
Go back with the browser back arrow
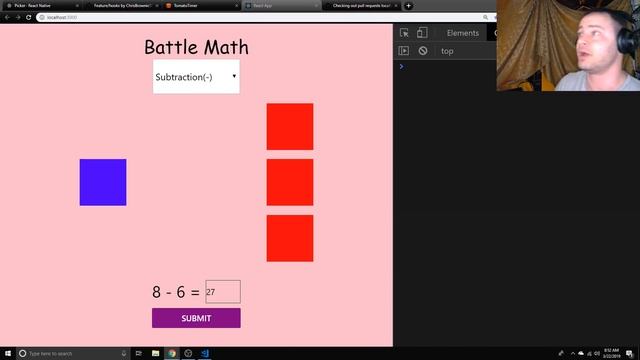tap(7, 17)
